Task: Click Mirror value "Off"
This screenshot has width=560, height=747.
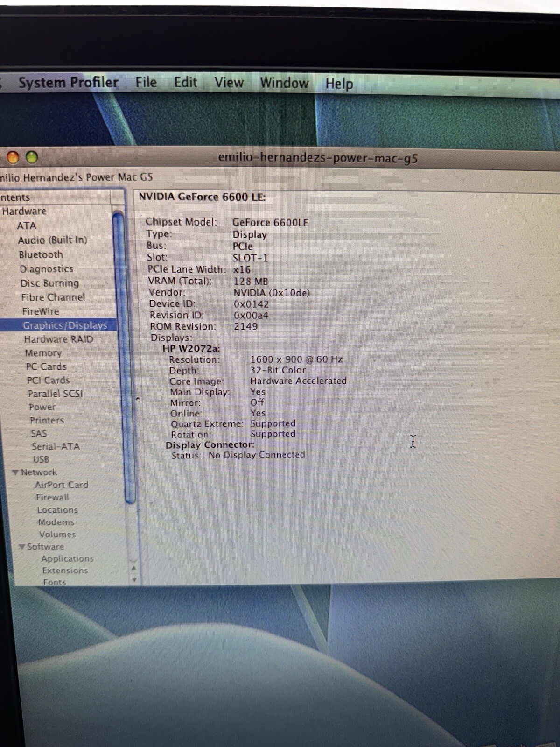Action: (x=257, y=402)
